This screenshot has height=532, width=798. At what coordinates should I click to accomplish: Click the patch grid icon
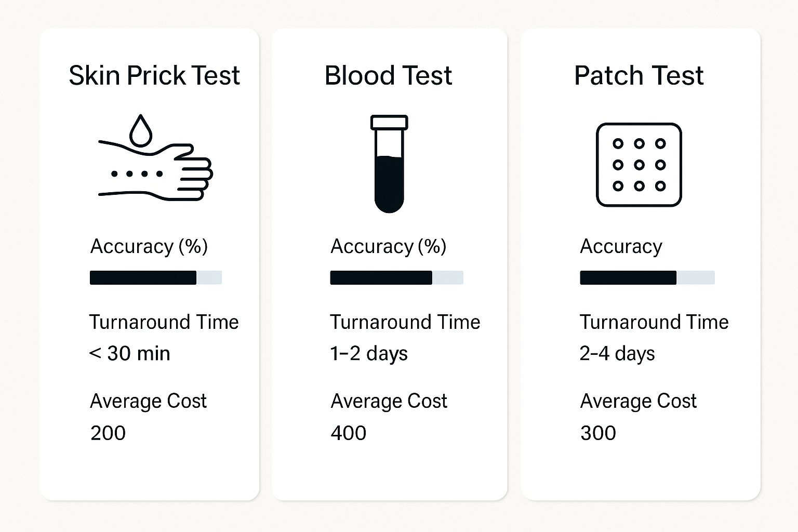pyautogui.click(x=639, y=165)
